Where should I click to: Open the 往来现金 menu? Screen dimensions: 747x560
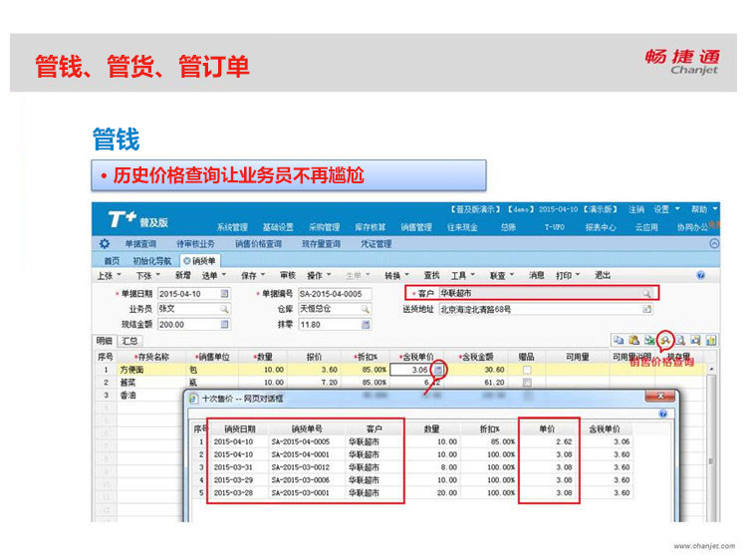point(462,227)
